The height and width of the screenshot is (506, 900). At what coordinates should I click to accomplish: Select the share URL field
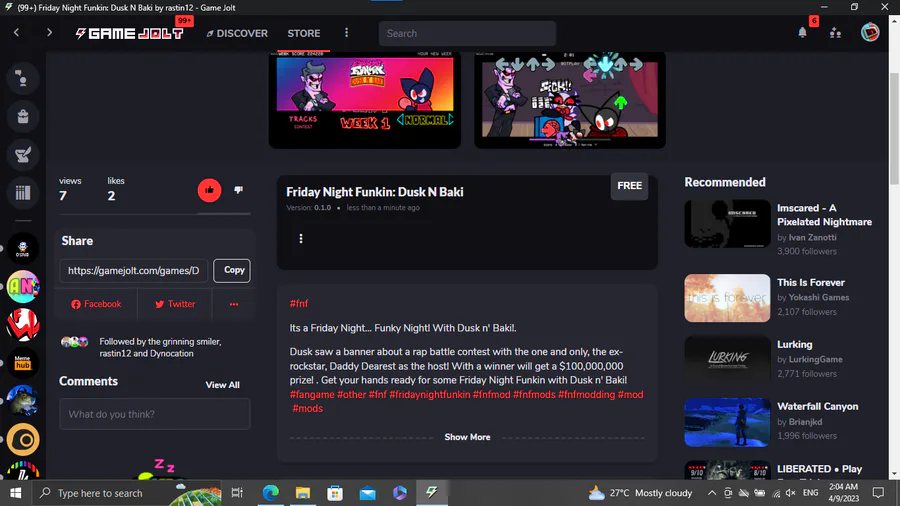[134, 270]
